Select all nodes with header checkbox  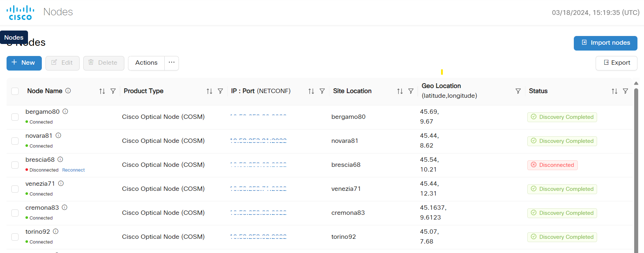coord(15,91)
